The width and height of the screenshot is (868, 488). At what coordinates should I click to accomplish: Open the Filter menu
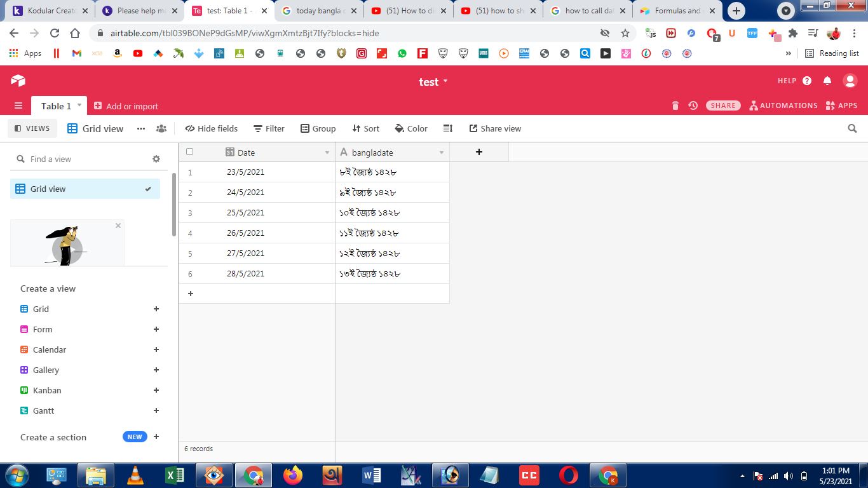click(269, 128)
